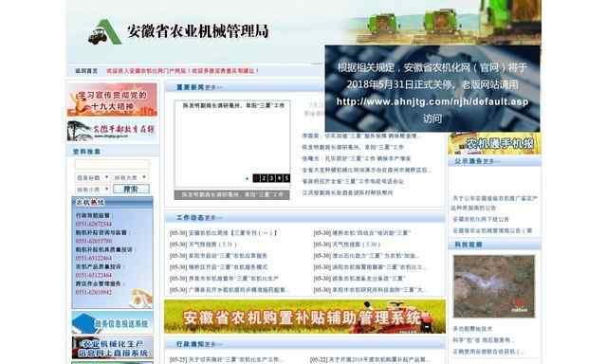Click the 购机补贴机具质量投诉 hotline label
This screenshot has height=364, width=607.
103,250
